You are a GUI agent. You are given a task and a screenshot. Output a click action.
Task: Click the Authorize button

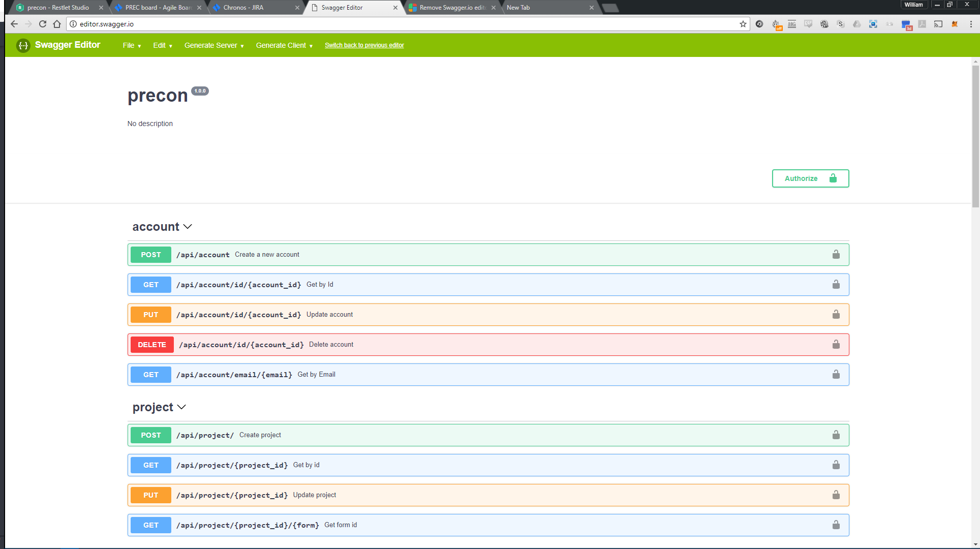(810, 178)
